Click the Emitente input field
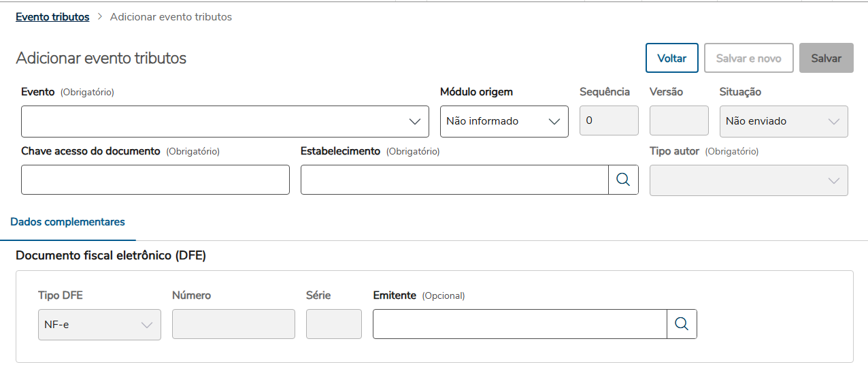868x371 pixels. (x=520, y=324)
